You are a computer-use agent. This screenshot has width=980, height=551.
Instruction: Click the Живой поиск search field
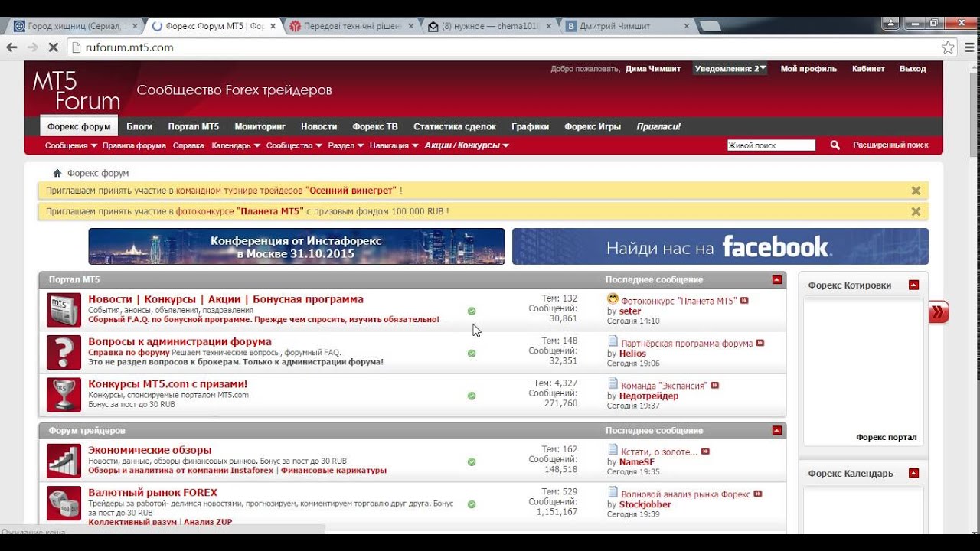pyautogui.click(x=771, y=145)
